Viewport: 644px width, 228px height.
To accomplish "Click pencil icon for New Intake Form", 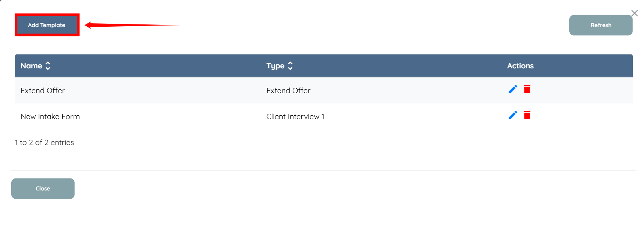I will pos(513,115).
